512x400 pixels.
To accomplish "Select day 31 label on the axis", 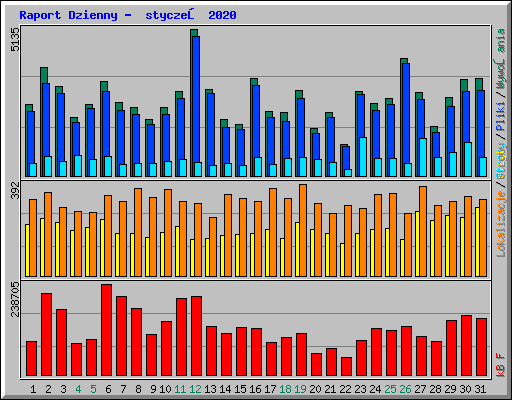I will click(480, 389).
